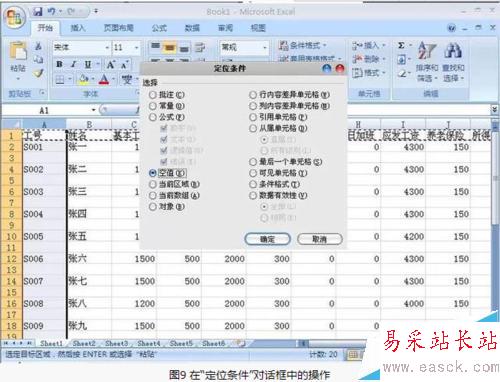This screenshot has height=382, width=500.
Task: Open the Sheet2 worksheet tab
Action: tap(84, 343)
